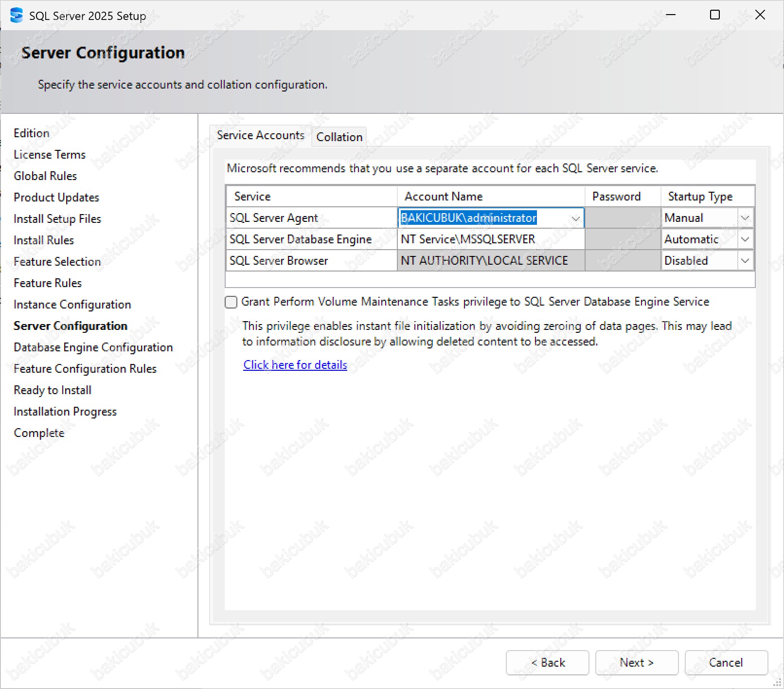The image size is (784, 689).
Task: Open the Click here for details link
Action: point(295,365)
